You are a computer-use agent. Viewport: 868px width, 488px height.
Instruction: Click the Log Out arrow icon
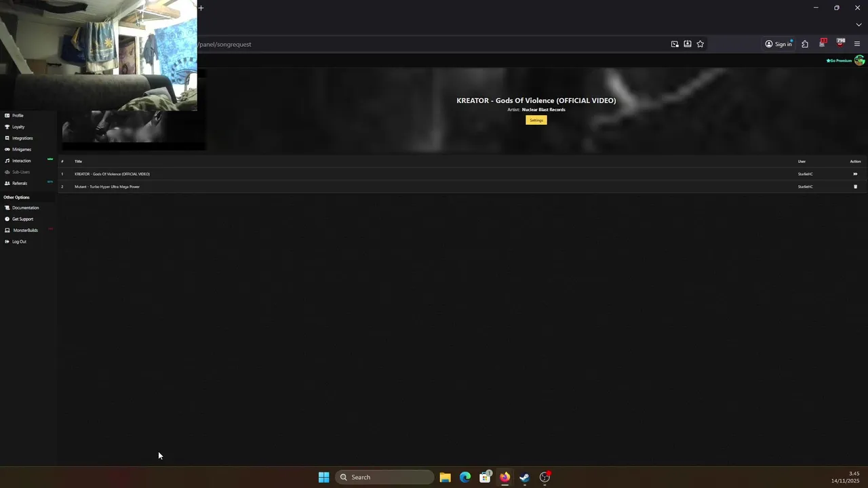[7, 241]
